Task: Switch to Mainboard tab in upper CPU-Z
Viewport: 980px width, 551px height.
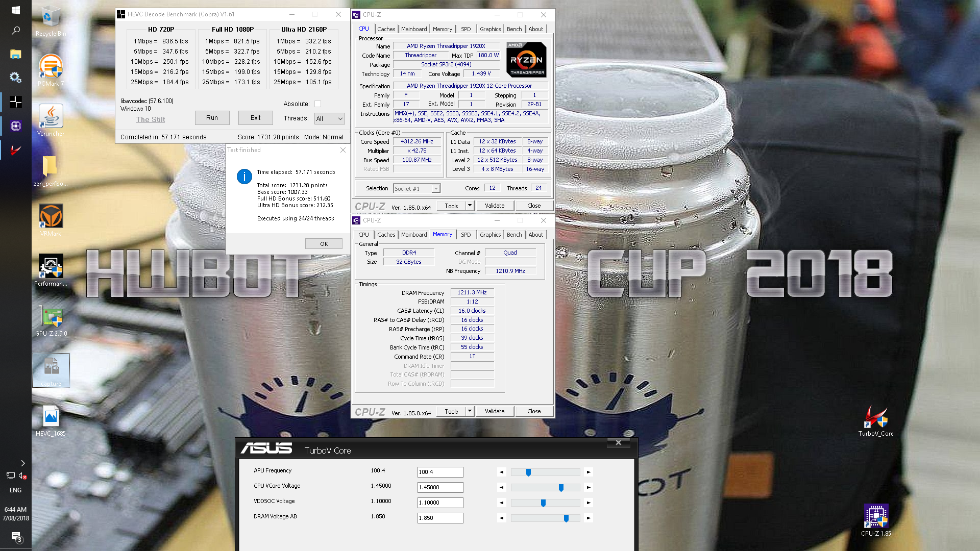Action: click(x=414, y=29)
